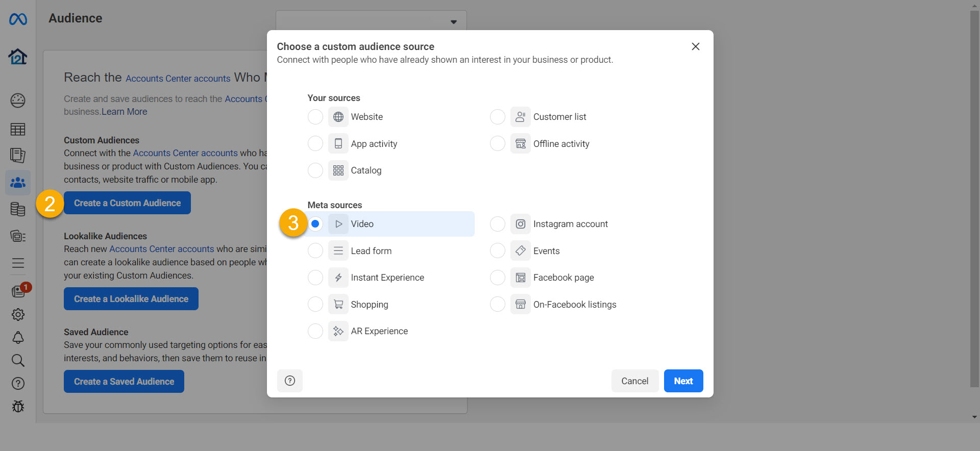Screen dimensions: 980x451
Task: Select the App activity radio button
Action: (x=315, y=144)
